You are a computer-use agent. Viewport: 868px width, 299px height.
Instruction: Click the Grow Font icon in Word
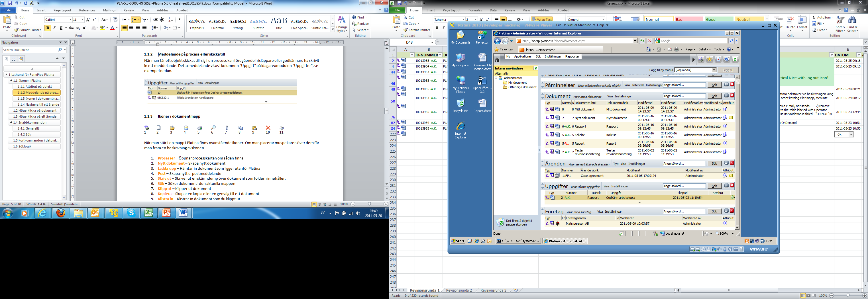click(88, 20)
